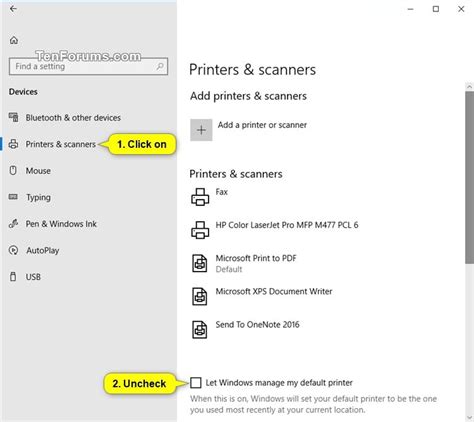Open Settings home via house icon

14,40
